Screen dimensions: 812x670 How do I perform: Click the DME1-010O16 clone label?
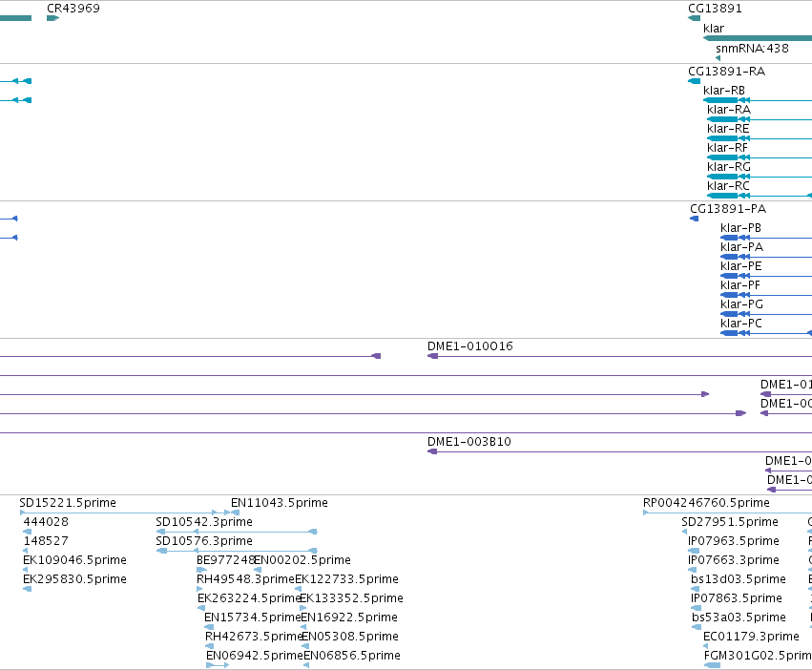click(469, 346)
